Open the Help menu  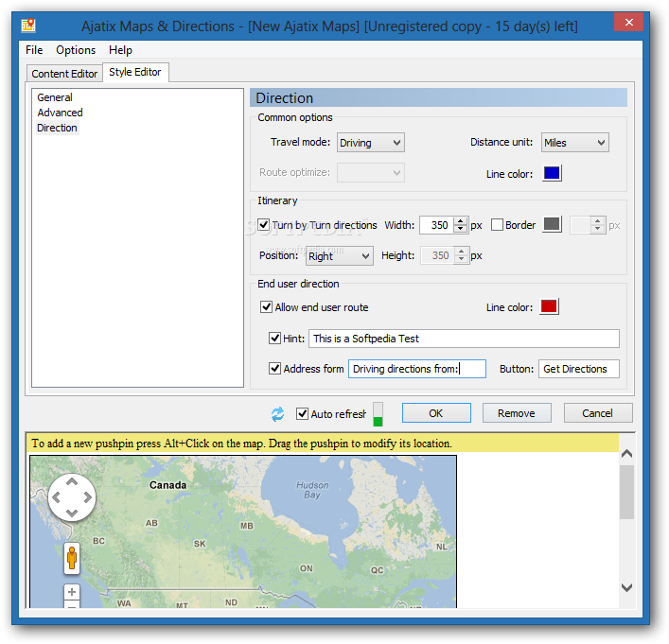tap(120, 50)
